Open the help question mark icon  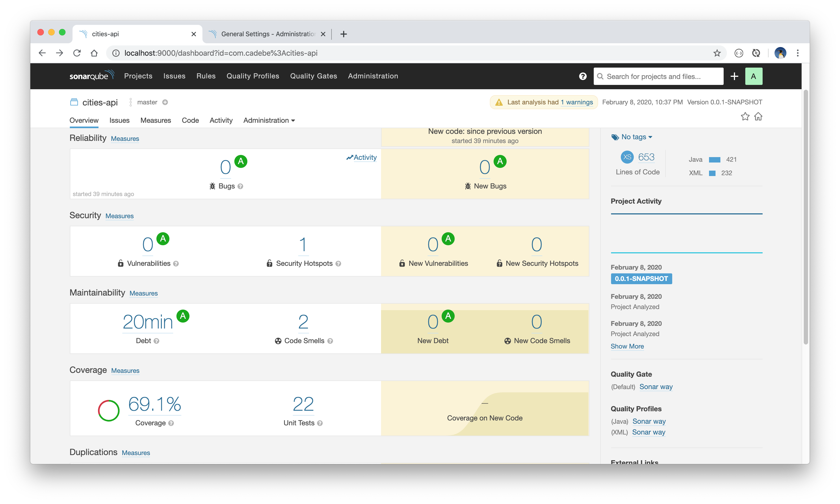582,76
